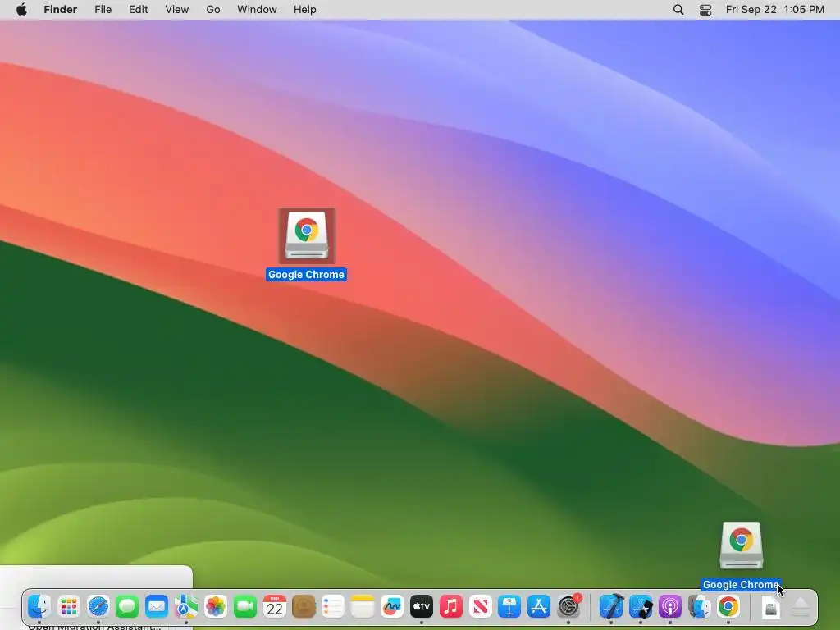Open the App Store in the Dock
This screenshot has height=630, width=840.
tap(539, 606)
